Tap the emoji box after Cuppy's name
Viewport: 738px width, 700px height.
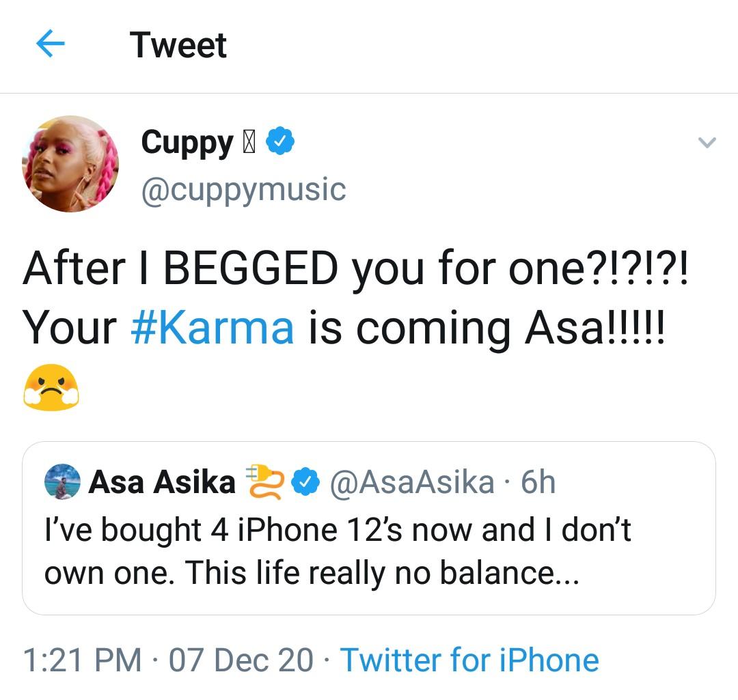click(250, 143)
